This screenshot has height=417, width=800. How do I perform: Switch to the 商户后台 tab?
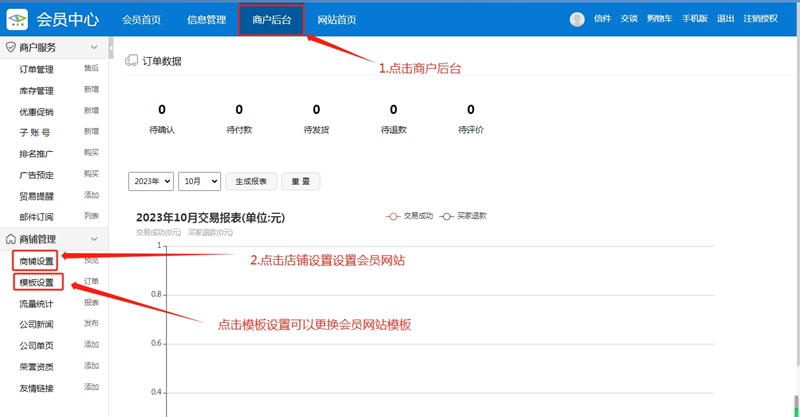[x=271, y=19]
